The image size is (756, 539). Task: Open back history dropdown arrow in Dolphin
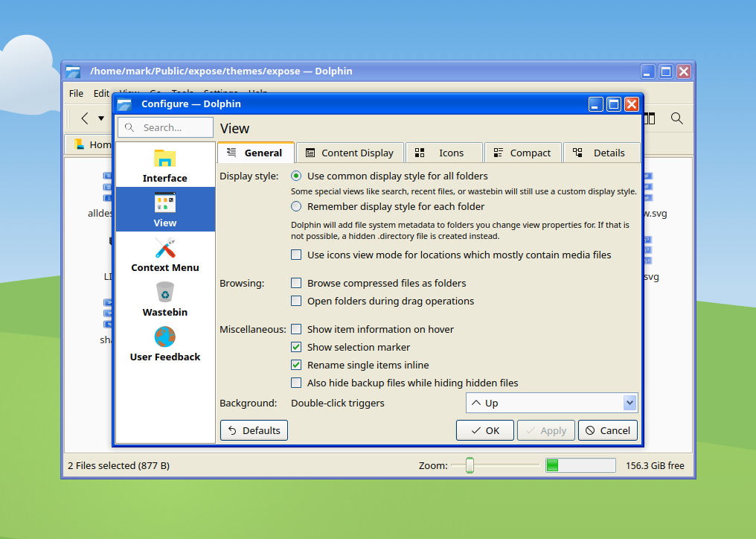[101, 118]
